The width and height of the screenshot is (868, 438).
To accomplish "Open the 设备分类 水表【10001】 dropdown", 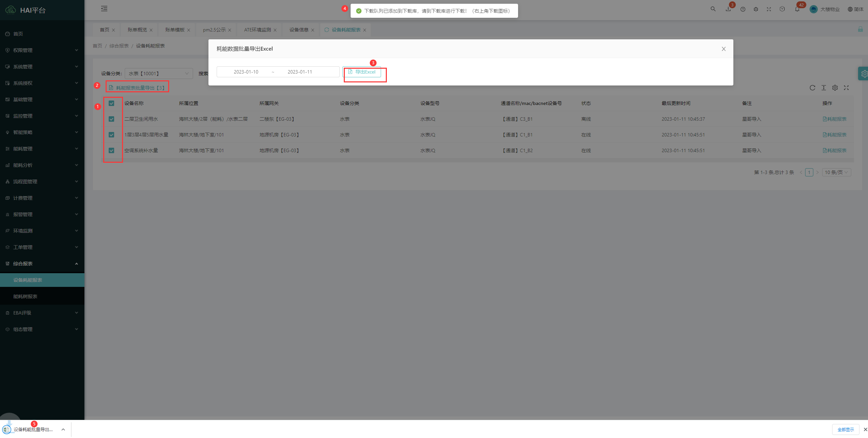I will [x=159, y=74].
